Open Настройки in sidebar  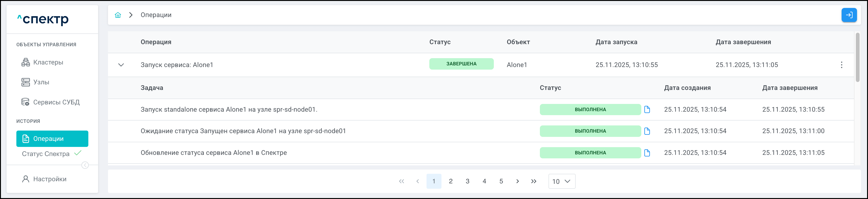tap(50, 179)
